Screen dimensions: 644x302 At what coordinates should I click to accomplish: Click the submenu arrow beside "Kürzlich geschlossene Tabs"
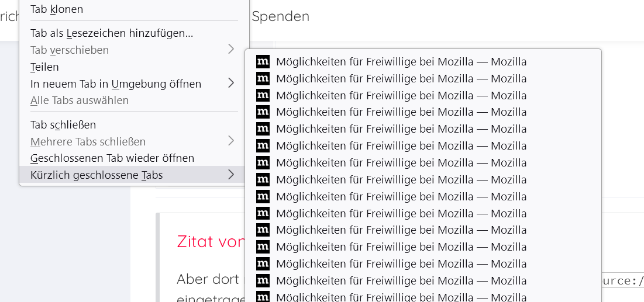[x=231, y=175]
